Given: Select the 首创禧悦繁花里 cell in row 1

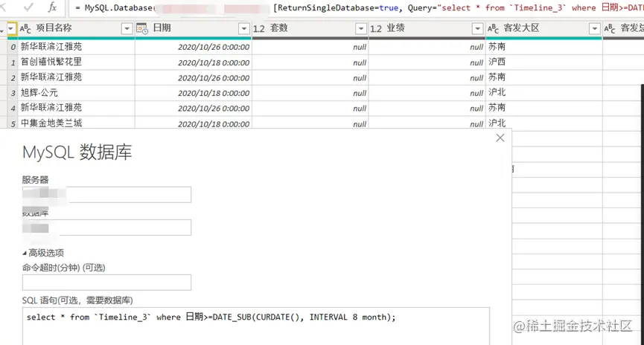Looking at the screenshot, I should point(77,62).
